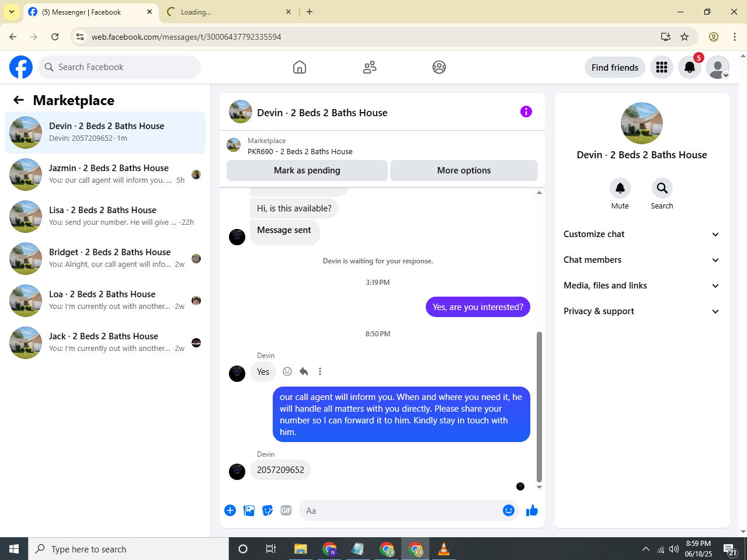Open the PKR690 Marketplace listing link
747x560 pixels.
pos(300,151)
